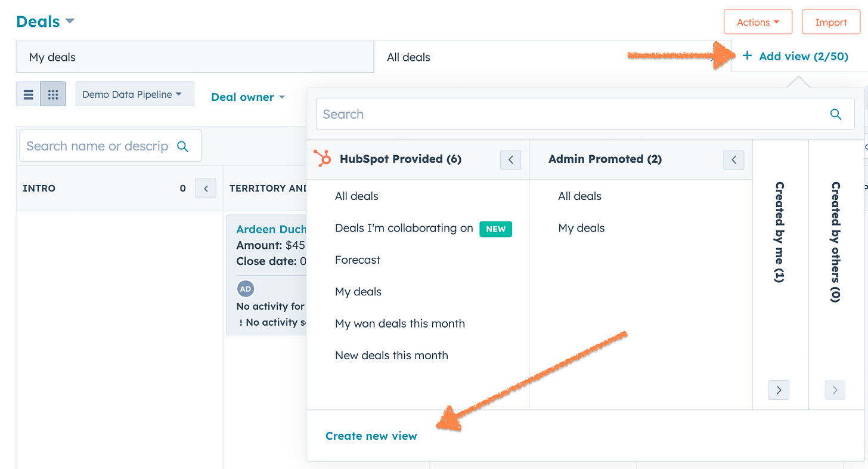Open the Actions dropdown button

coord(758,22)
